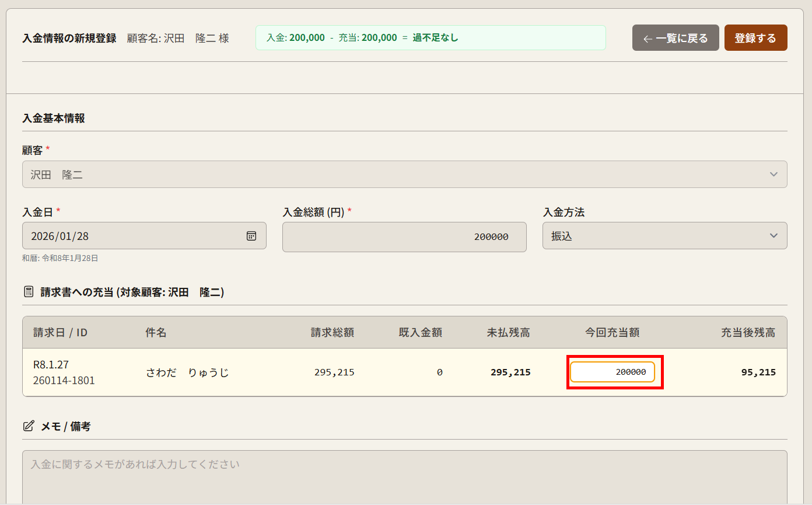Click the 過不足なし balance status banner
812x505 pixels.
pos(430,38)
